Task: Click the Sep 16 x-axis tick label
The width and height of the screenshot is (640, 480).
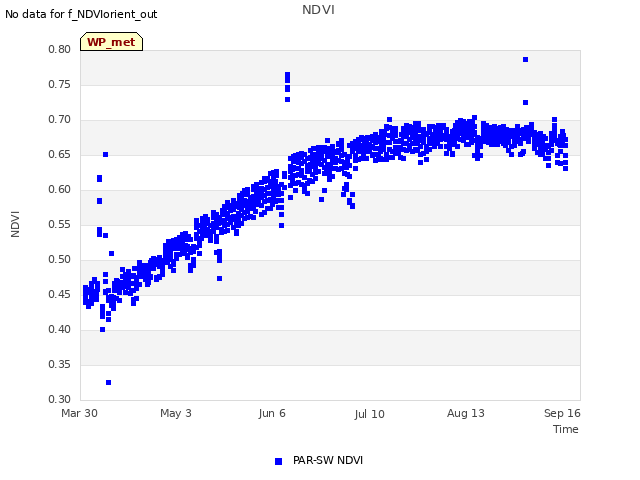Action: [x=562, y=413]
